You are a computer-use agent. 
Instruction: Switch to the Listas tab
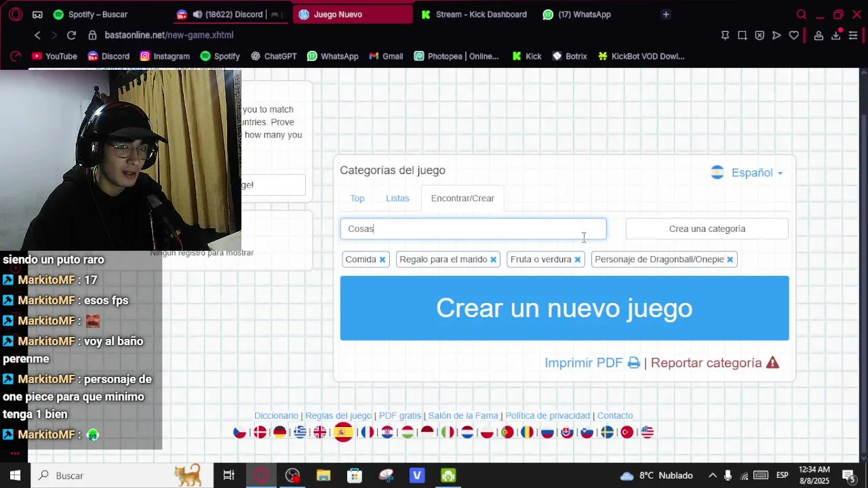[x=397, y=199]
